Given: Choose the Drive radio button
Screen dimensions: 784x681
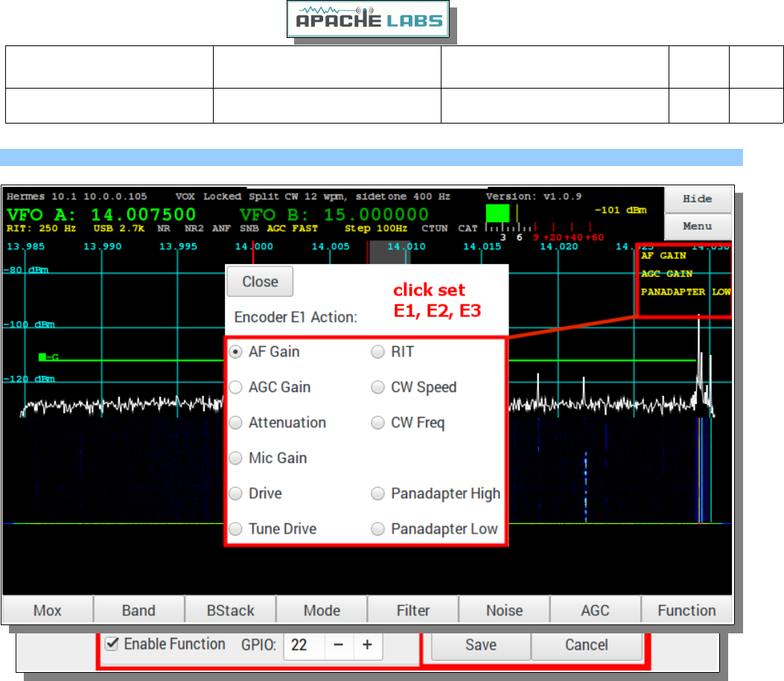Looking at the screenshot, I should (x=235, y=493).
